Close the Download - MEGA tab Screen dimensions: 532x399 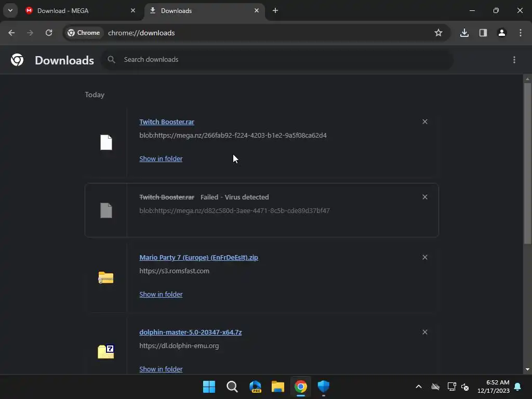pos(133,10)
